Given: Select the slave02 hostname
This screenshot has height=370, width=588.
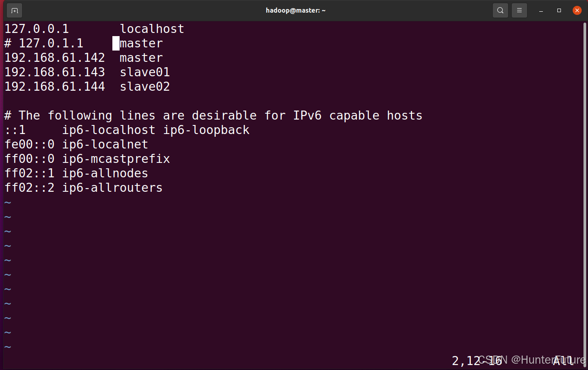Looking at the screenshot, I should tap(145, 87).
